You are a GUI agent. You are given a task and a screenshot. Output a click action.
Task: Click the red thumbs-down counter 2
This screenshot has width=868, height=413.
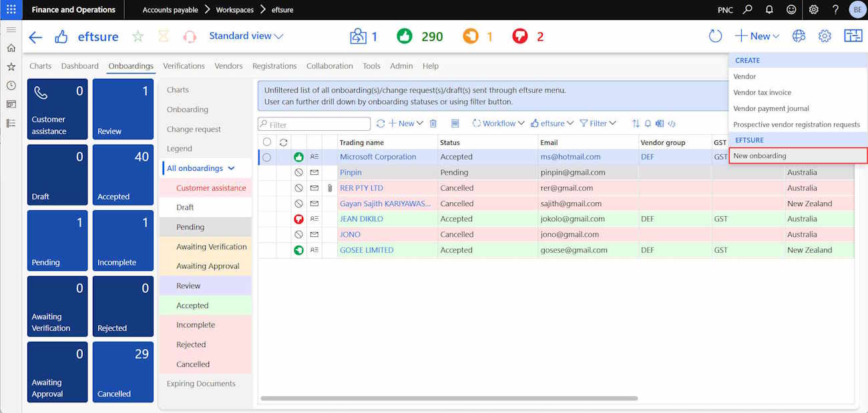click(528, 36)
